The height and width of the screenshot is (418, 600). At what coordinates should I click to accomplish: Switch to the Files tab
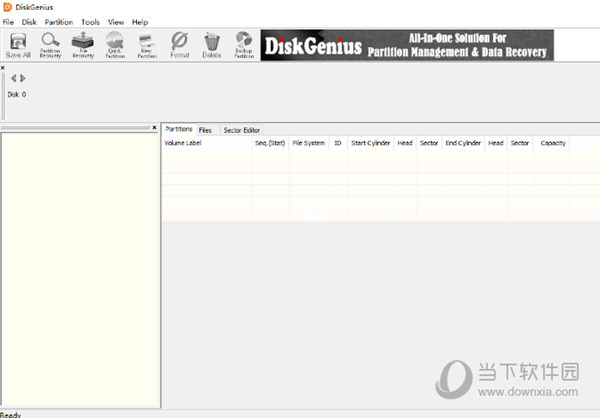pos(205,130)
